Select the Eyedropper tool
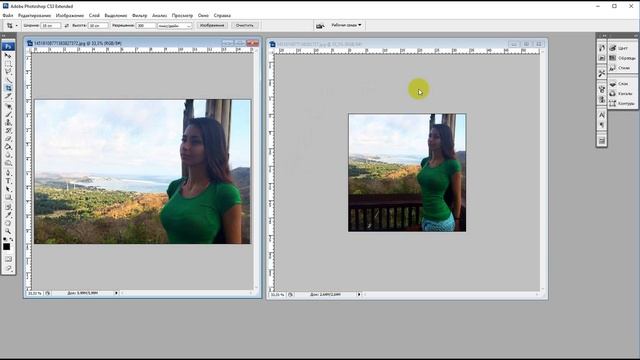The width and height of the screenshot is (640, 360). coord(8,215)
